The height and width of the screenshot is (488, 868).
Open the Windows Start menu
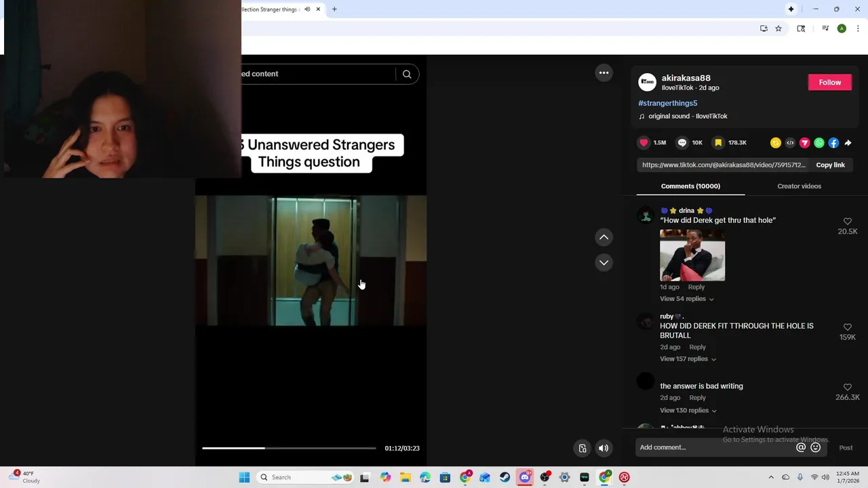click(244, 477)
